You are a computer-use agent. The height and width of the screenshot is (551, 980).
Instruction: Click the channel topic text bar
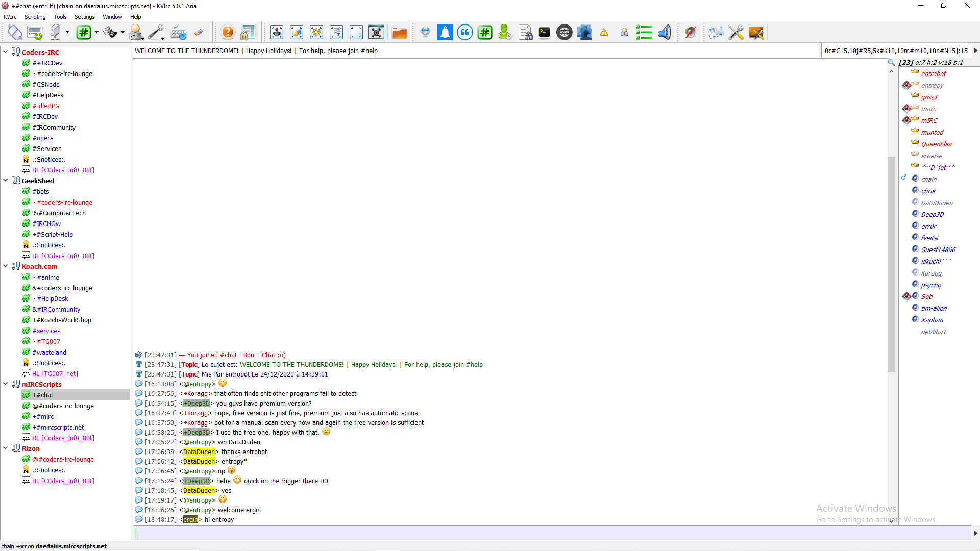tap(476, 51)
